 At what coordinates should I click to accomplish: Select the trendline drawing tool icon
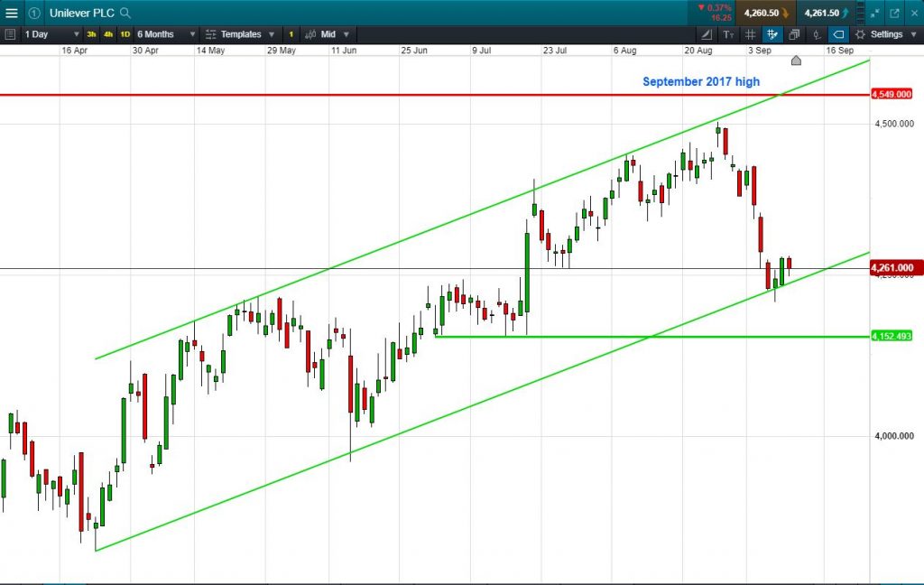[706, 34]
